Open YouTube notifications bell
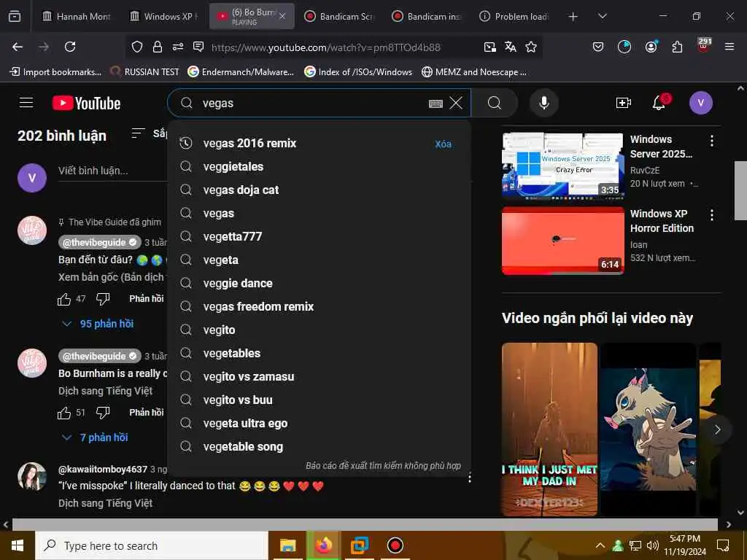The width and height of the screenshot is (747, 560). click(659, 102)
